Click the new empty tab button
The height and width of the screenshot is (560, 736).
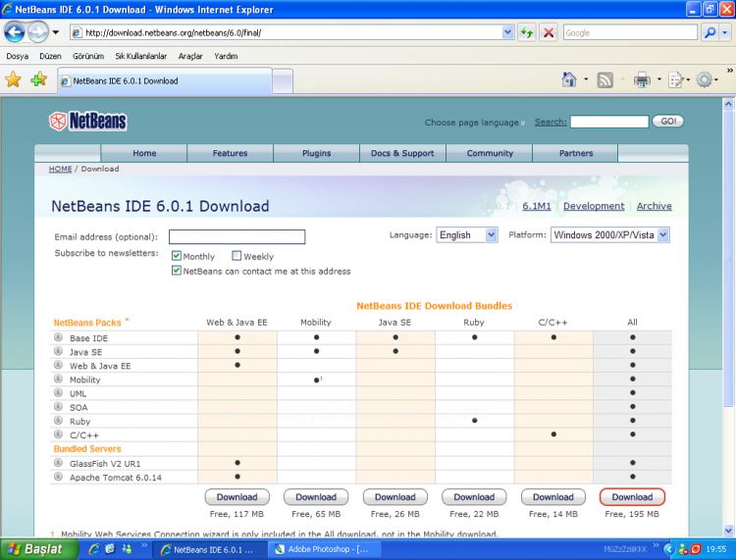[283, 80]
